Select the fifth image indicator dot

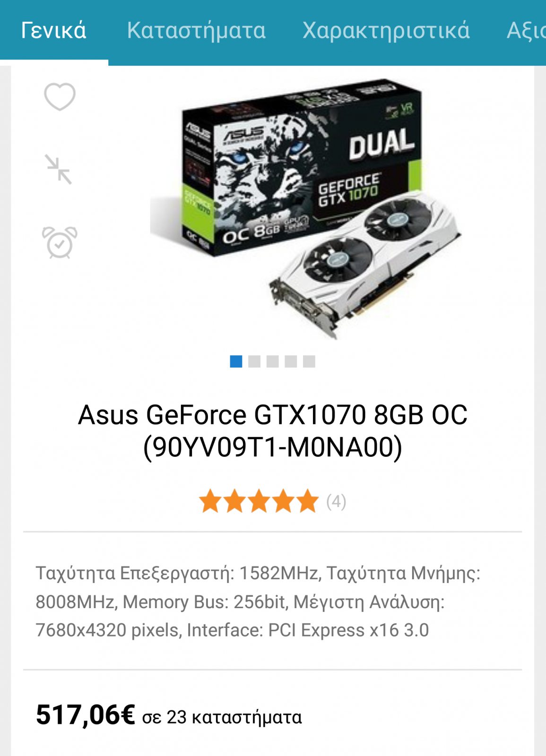(309, 361)
